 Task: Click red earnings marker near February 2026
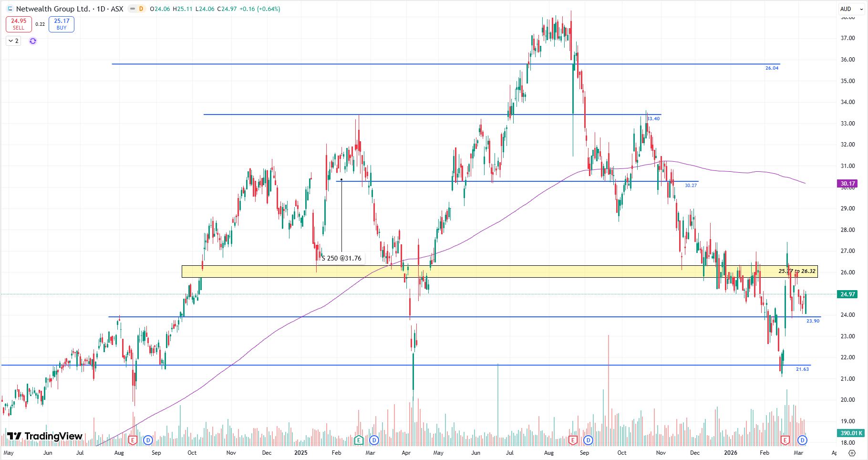(785, 440)
